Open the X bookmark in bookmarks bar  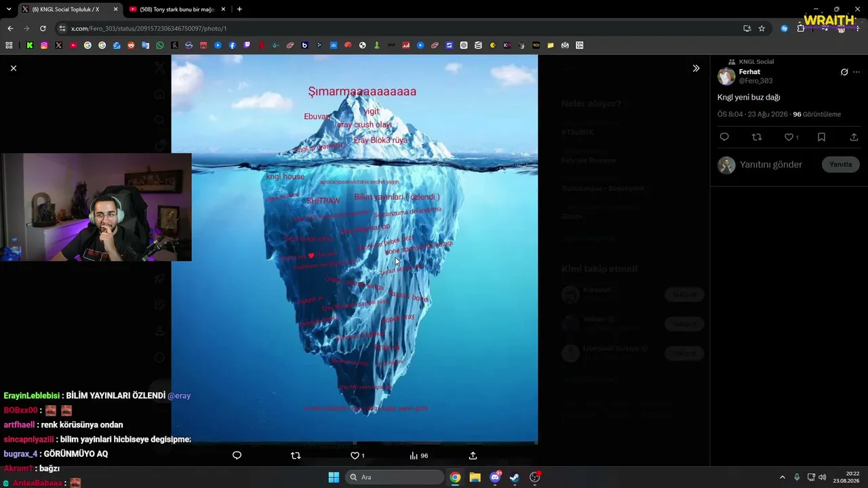point(59,45)
